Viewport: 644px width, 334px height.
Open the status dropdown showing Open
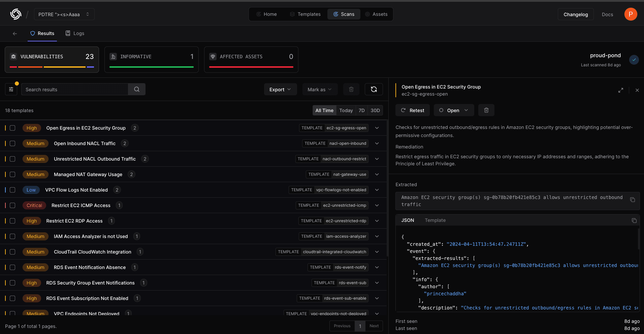coord(454,110)
